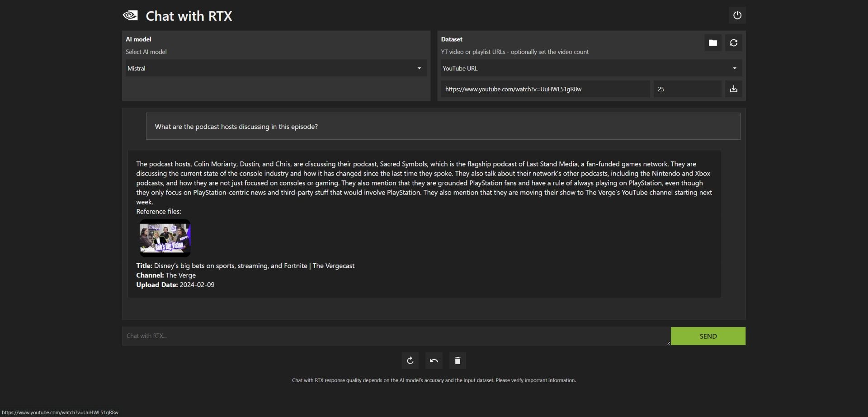Click the chat box resize handle
868x417 pixels.
click(668, 343)
